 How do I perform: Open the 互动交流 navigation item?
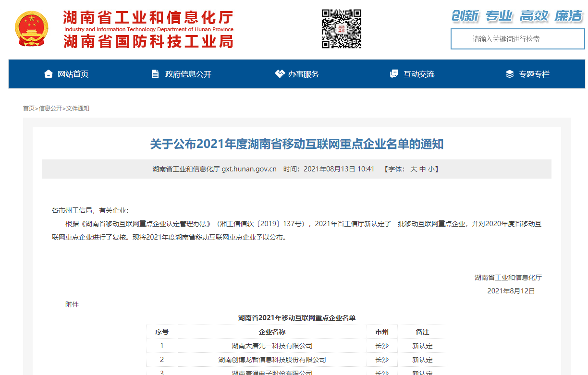[419, 74]
